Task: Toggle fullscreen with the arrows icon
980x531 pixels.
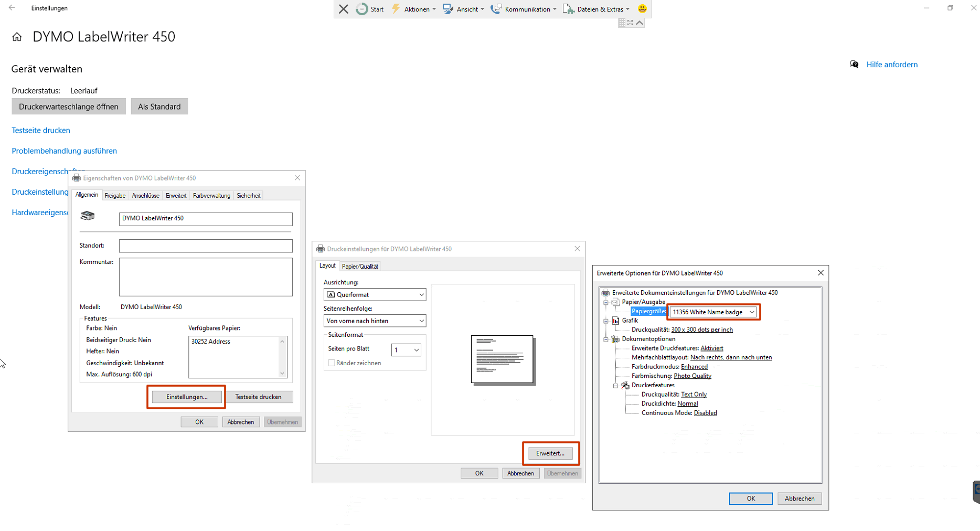Action: point(630,23)
